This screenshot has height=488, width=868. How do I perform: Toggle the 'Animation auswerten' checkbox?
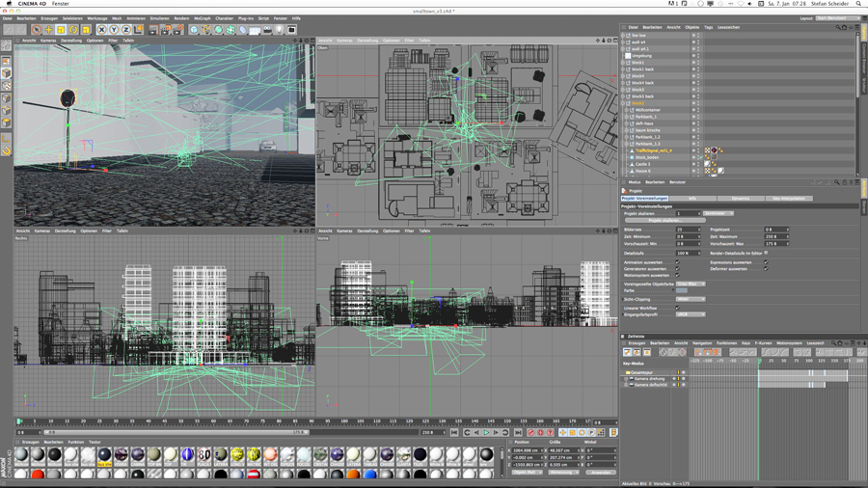pyautogui.click(x=677, y=262)
